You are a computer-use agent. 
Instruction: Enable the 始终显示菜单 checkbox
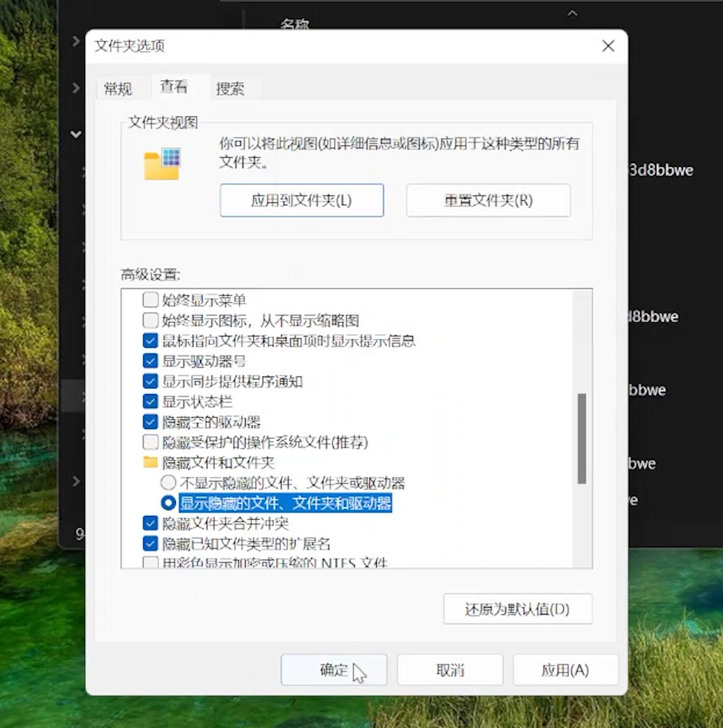pos(150,299)
